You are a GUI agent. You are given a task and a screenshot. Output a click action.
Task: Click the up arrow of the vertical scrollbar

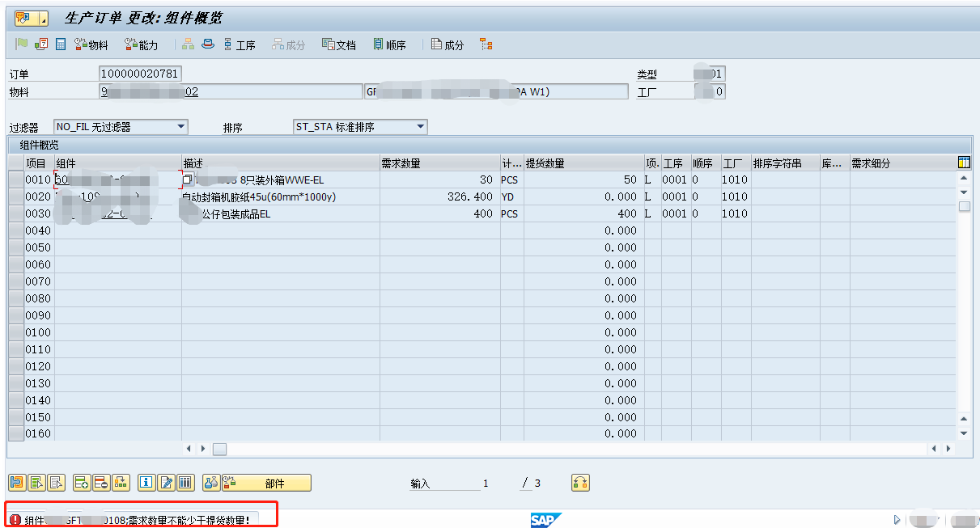click(x=964, y=178)
